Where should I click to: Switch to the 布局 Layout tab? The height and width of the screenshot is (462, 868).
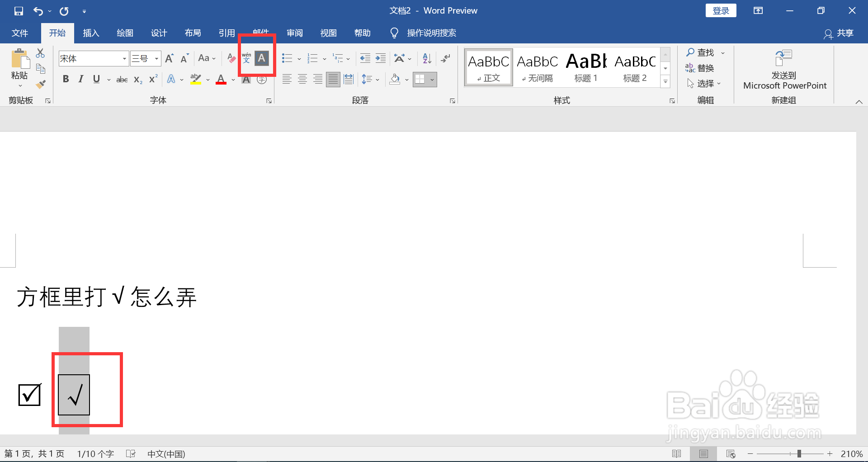click(x=193, y=33)
